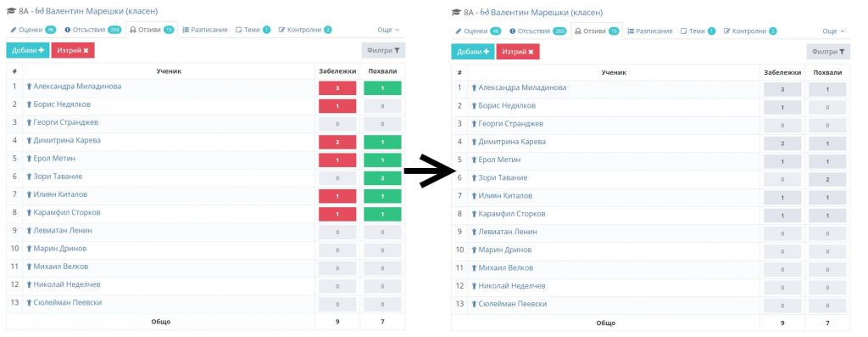Click pencil icon on left Оценки tab

click(14, 30)
